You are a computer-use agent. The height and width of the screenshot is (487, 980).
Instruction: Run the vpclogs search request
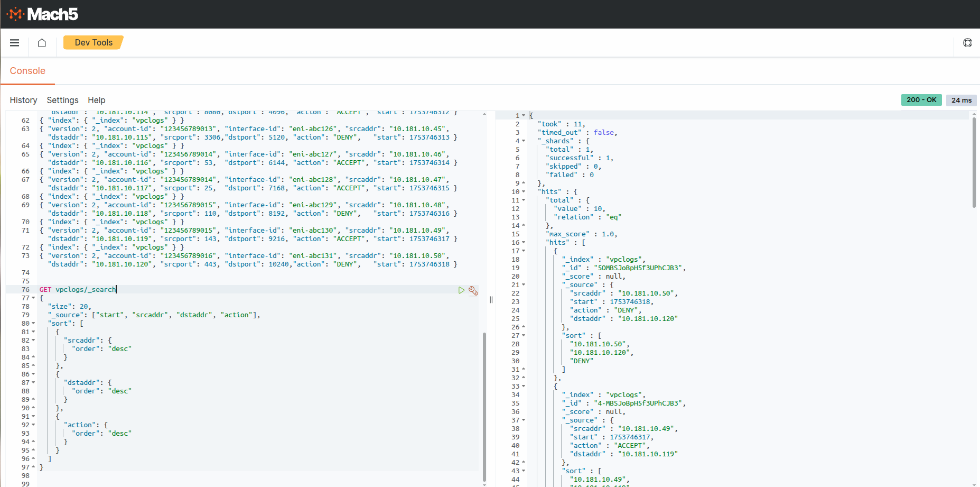click(x=461, y=290)
